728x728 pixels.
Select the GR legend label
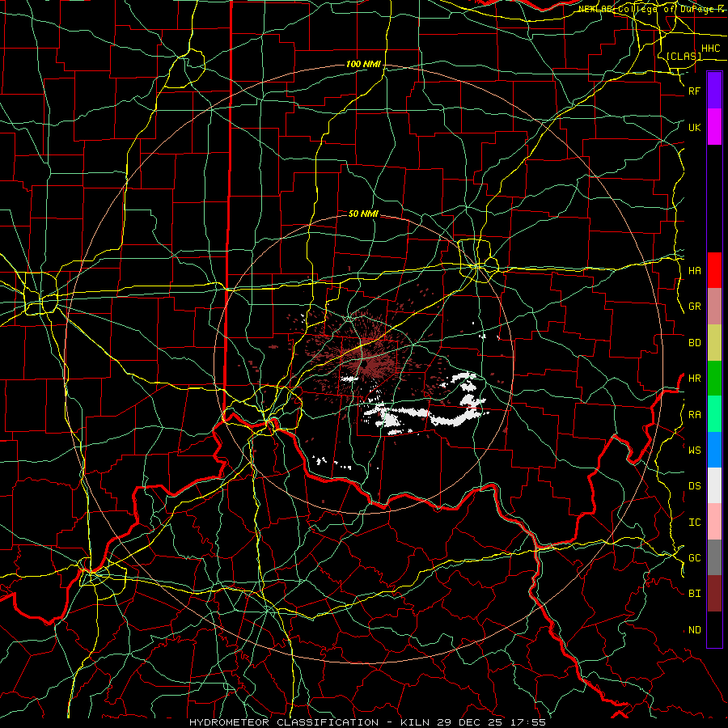(694, 307)
